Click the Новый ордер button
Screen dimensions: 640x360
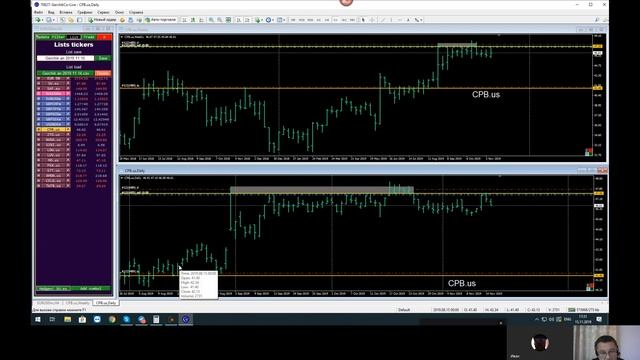point(102,20)
